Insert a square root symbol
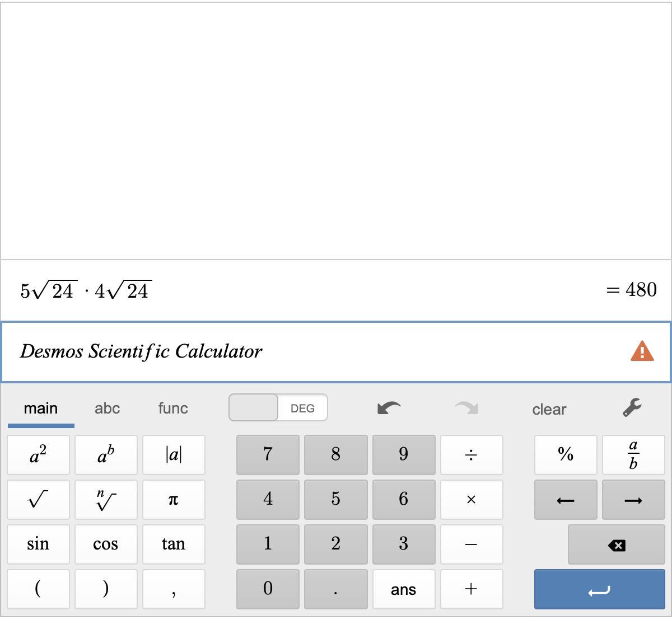This screenshot has width=672, height=620. click(x=38, y=500)
